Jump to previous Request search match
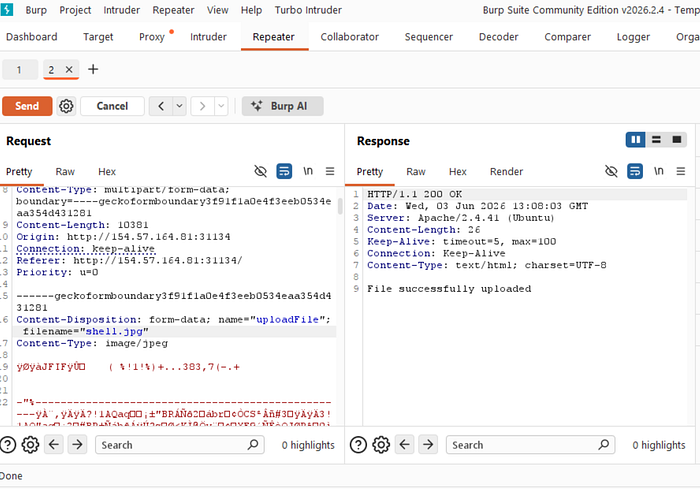This screenshot has width=700, height=489. [54, 444]
